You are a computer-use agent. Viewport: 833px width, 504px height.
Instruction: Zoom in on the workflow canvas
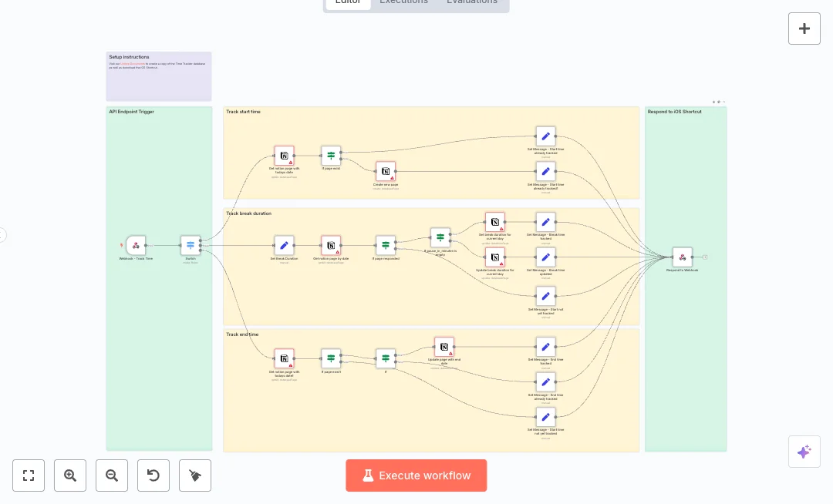click(70, 475)
